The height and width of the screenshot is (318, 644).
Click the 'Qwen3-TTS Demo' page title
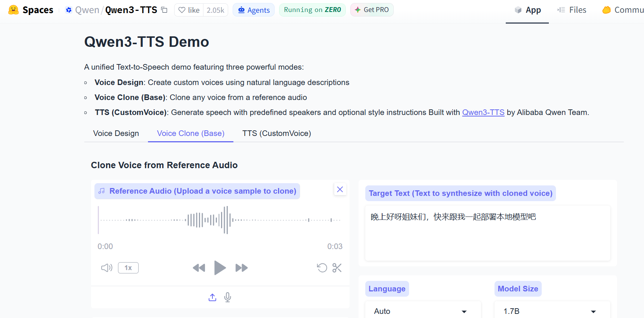click(146, 42)
